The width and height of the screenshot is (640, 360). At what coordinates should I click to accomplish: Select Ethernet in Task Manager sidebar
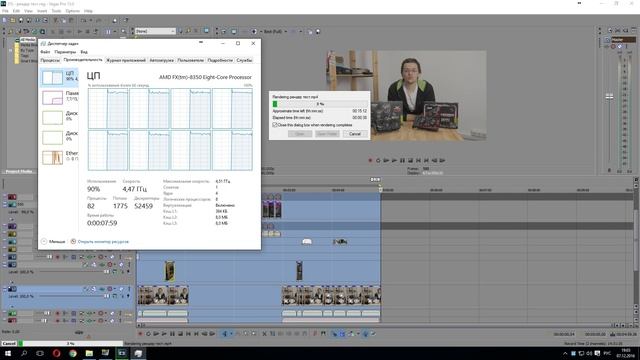(x=60, y=157)
